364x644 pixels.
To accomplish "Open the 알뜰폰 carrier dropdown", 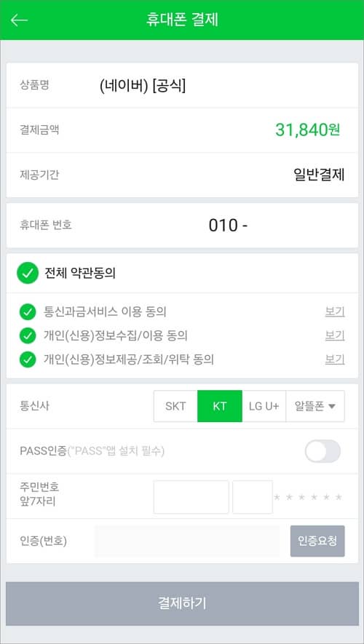I will [x=315, y=406].
